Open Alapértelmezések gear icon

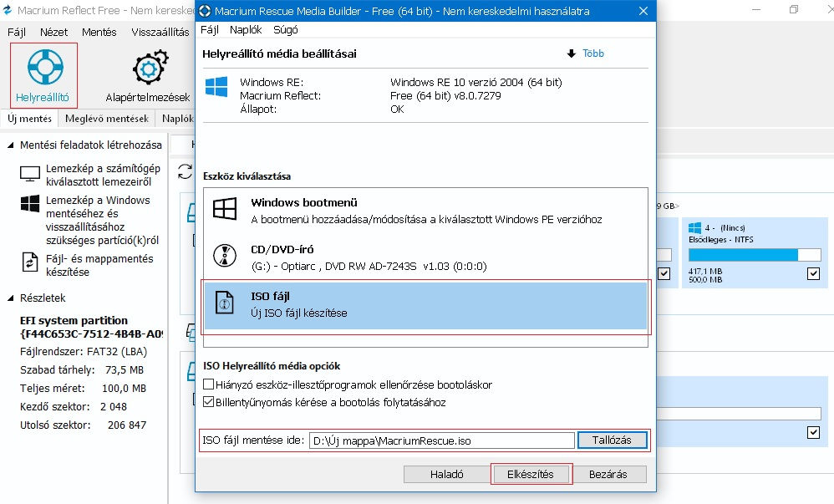click(147, 69)
